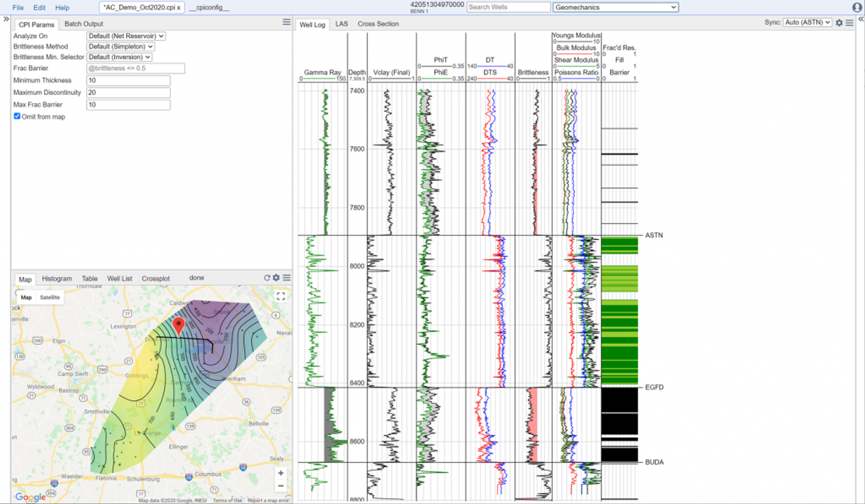The image size is (865, 504).
Task: Open well log settings gear icon
Action: pos(839,23)
